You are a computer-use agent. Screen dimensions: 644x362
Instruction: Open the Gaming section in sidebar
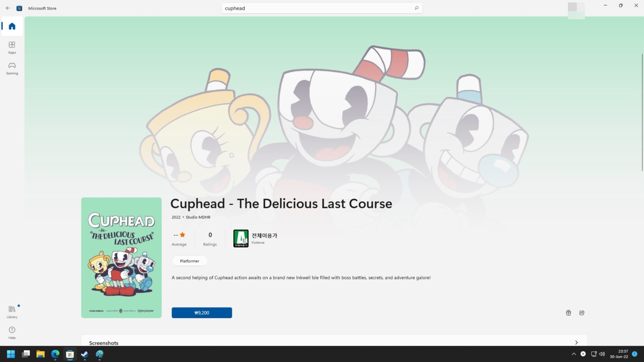tap(12, 68)
